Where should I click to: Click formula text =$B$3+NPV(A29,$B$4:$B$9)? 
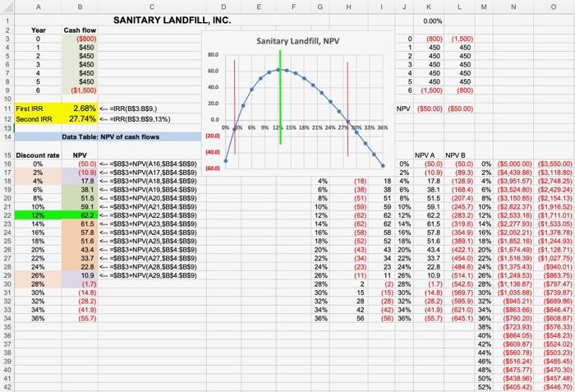click(x=153, y=275)
